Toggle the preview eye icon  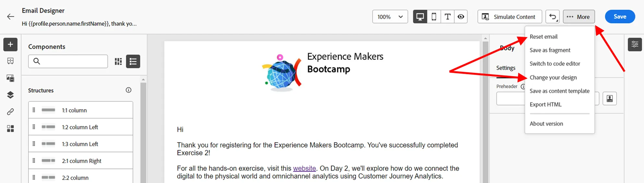(x=461, y=17)
